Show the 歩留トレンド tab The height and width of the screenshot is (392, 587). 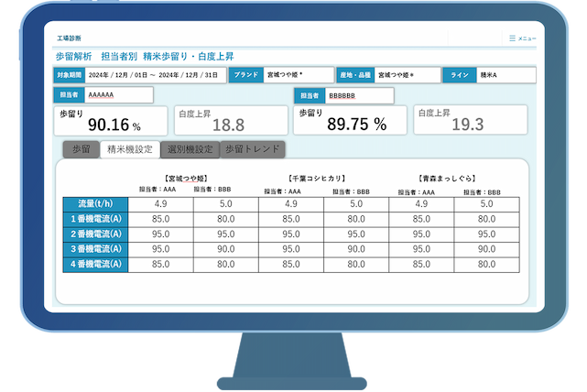click(x=253, y=149)
